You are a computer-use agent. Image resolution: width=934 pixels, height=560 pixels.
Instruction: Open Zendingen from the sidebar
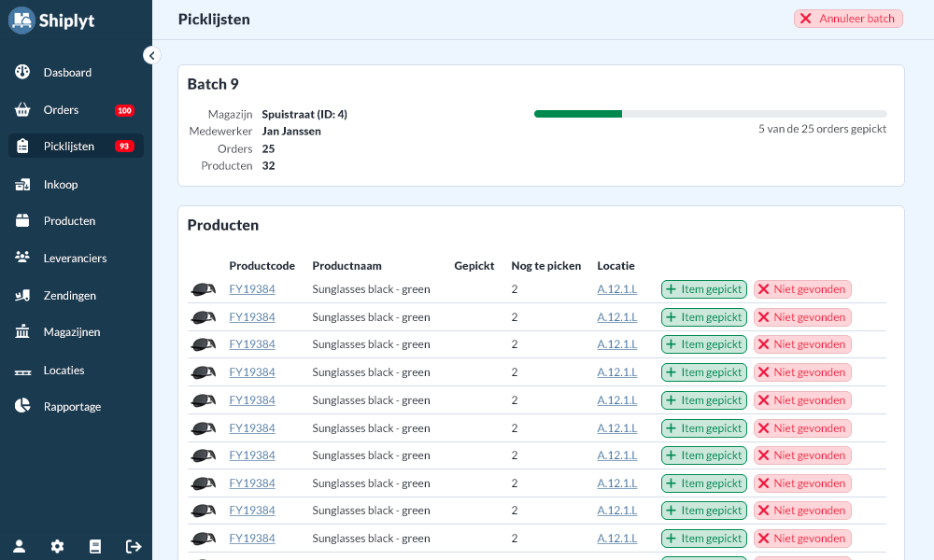tap(69, 296)
